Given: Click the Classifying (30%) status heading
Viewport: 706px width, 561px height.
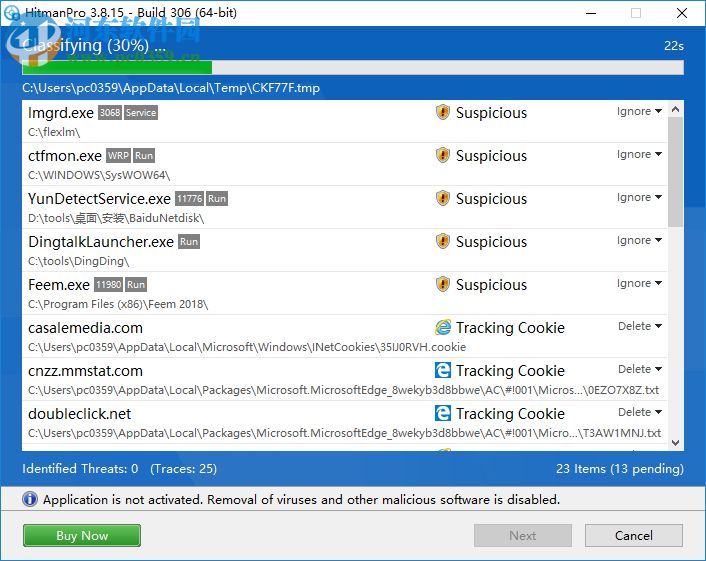Looking at the screenshot, I should coord(94,45).
